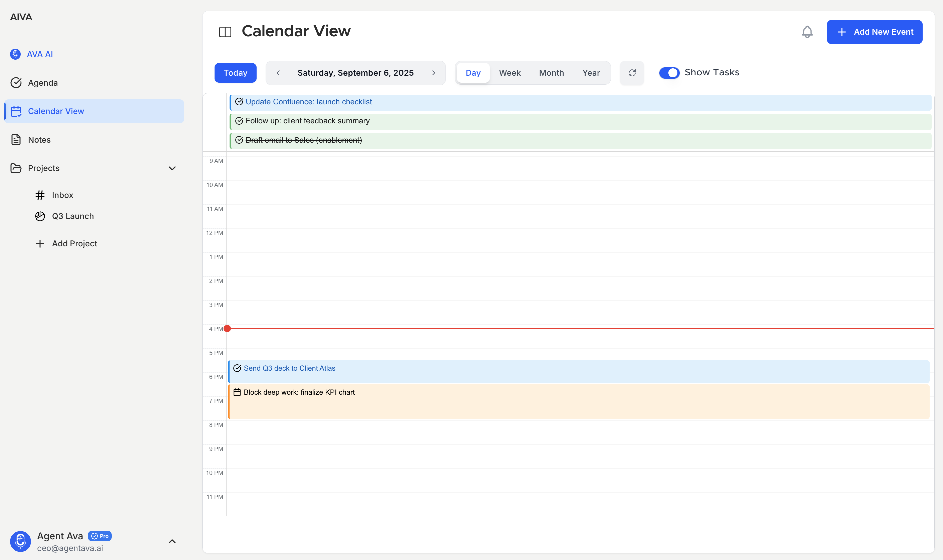The height and width of the screenshot is (560, 943).
Task: Select the Calendar View icon in sidebar
Action: coord(17,111)
